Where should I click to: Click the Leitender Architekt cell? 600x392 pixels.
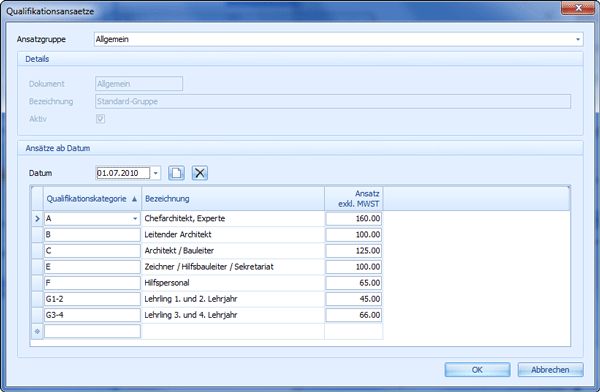pos(233,235)
